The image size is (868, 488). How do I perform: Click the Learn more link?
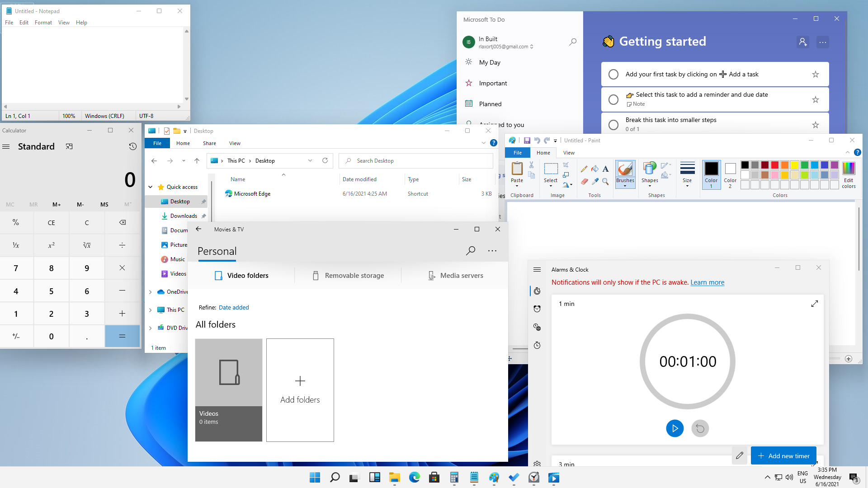pos(707,282)
